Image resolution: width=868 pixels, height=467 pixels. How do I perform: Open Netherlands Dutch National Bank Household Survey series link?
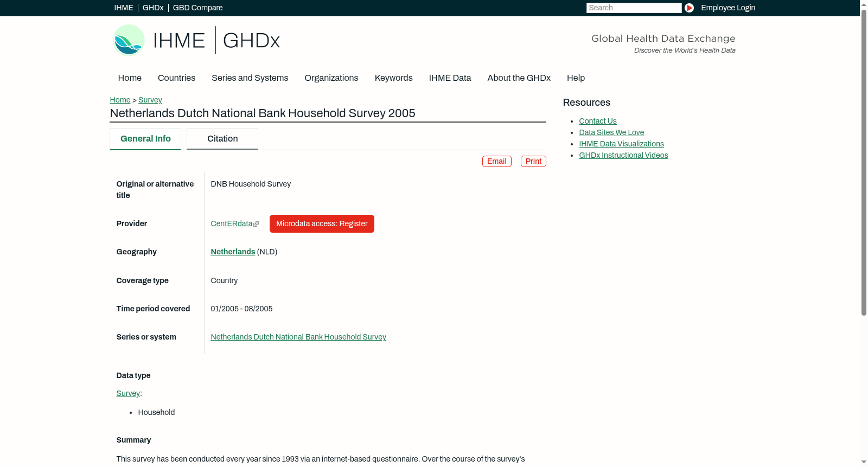298,337
